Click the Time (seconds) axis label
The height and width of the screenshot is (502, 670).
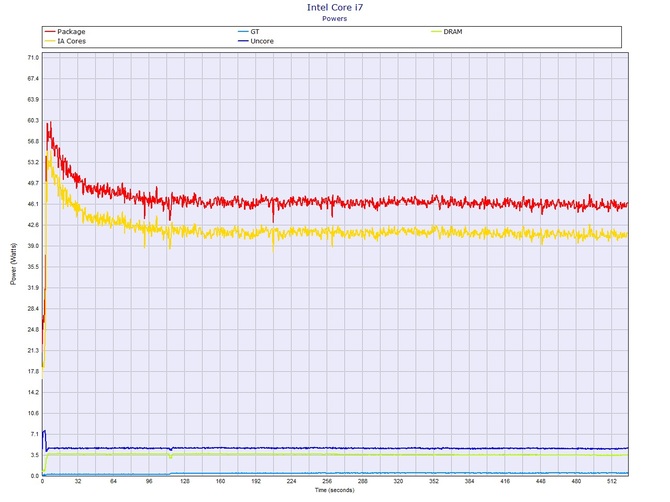pos(335,490)
